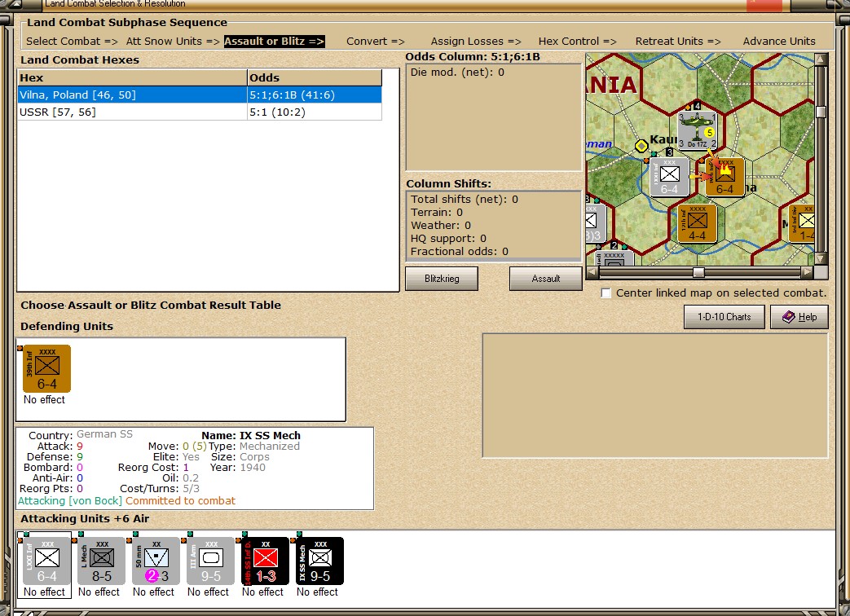The height and width of the screenshot is (616, 850).
Task: Click the map vertical scrollbar thumb
Action: tap(821, 112)
